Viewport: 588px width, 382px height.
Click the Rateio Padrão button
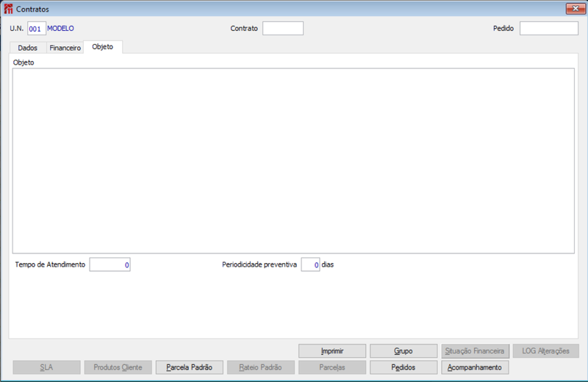pos(261,367)
